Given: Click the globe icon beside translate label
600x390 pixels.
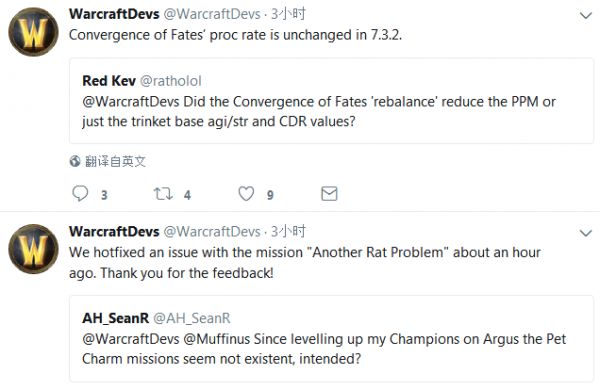Looking at the screenshot, I should point(75,162).
